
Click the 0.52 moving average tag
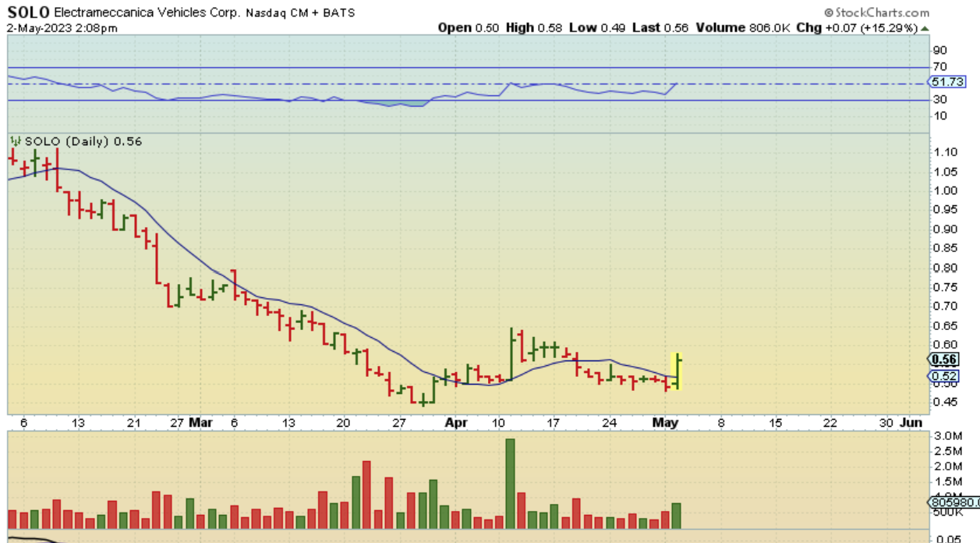click(x=944, y=376)
